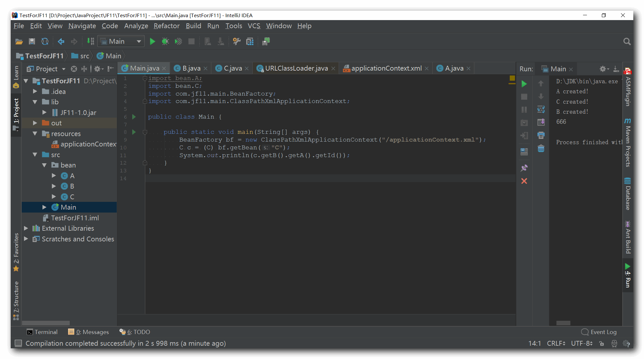Click the Save All toolbar icon

(x=32, y=41)
